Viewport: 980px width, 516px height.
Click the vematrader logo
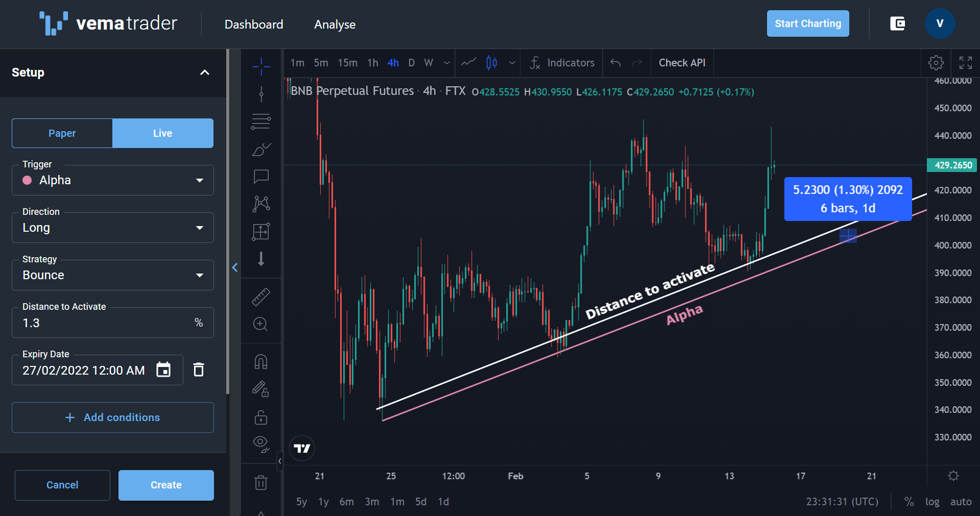tap(108, 23)
